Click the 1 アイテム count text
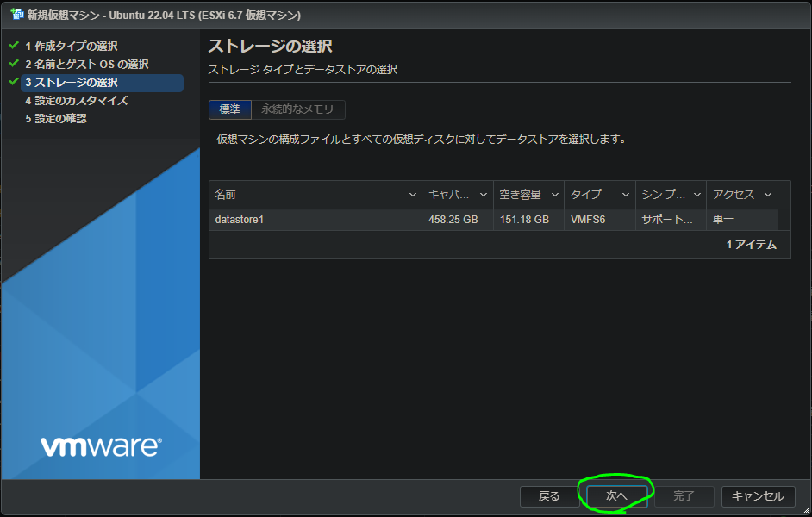The height and width of the screenshot is (517, 812). click(751, 245)
